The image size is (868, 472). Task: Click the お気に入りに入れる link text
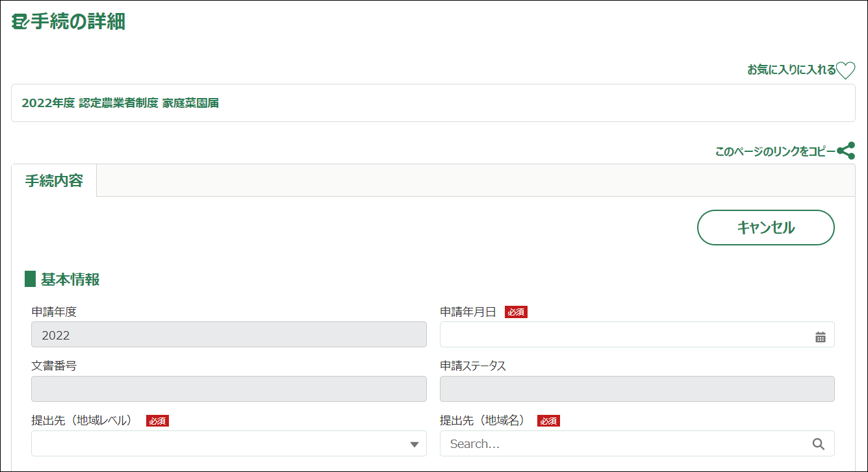791,70
